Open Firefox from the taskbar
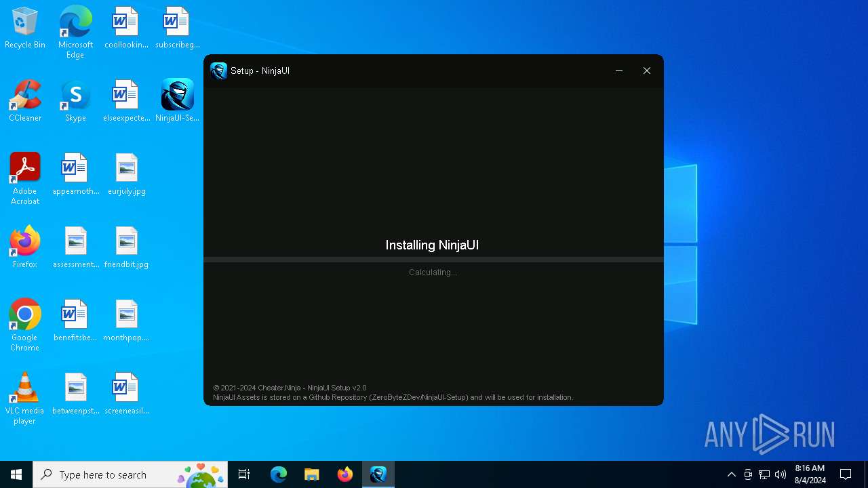The height and width of the screenshot is (488, 868). click(345, 474)
